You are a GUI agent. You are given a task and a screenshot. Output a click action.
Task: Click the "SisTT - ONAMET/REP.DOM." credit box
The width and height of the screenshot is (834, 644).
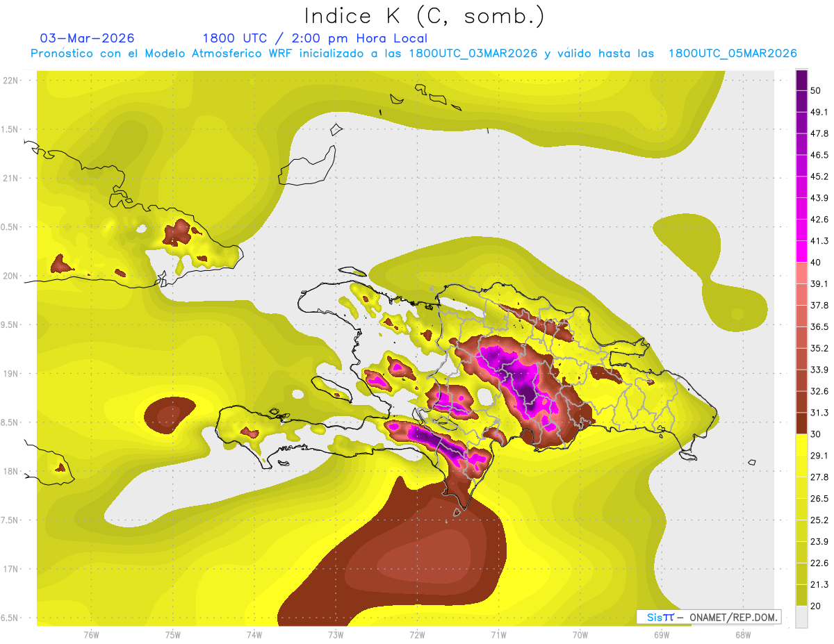[708, 617]
